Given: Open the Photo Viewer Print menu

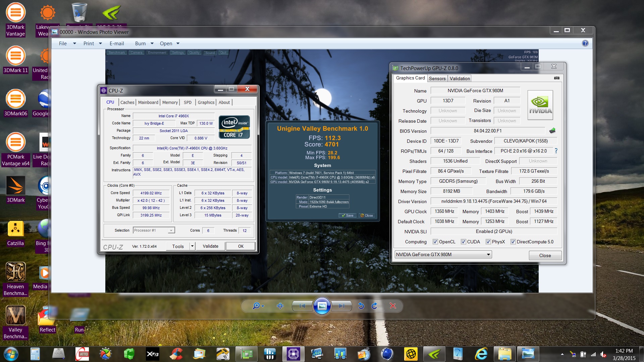Looking at the screenshot, I should pyautogui.click(x=93, y=43).
